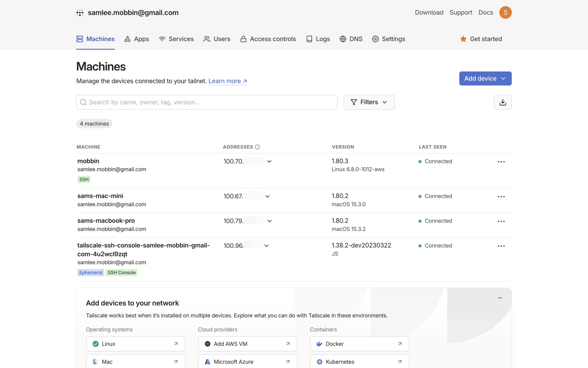Expand the address list for sams-mac-mini
Image resolution: width=588 pixels, height=368 pixels.
click(267, 196)
